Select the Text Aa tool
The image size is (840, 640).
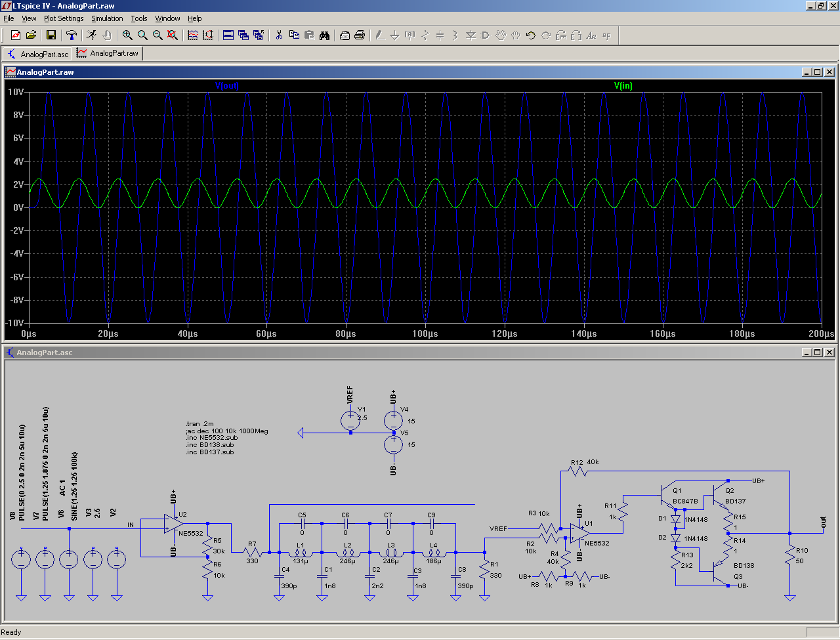point(591,35)
